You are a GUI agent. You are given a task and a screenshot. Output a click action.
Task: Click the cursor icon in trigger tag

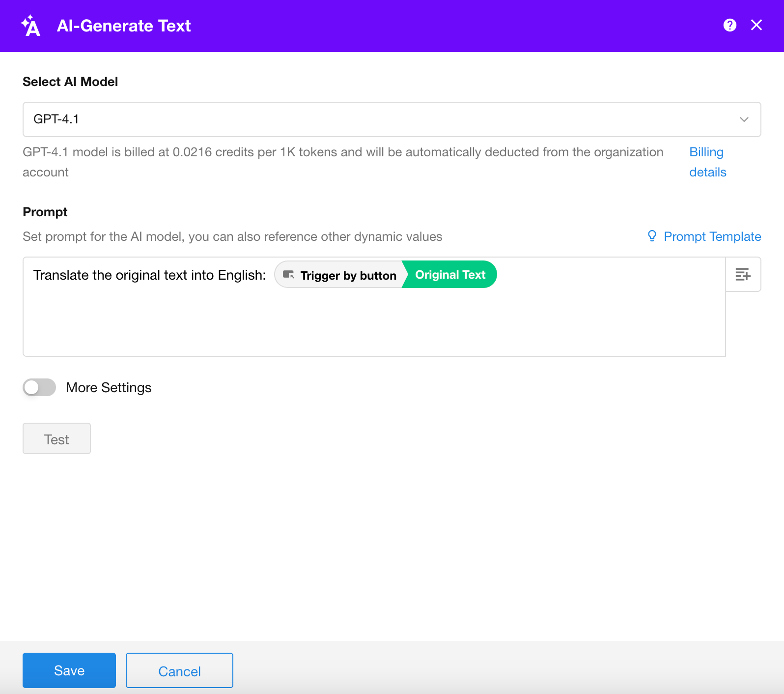(289, 275)
